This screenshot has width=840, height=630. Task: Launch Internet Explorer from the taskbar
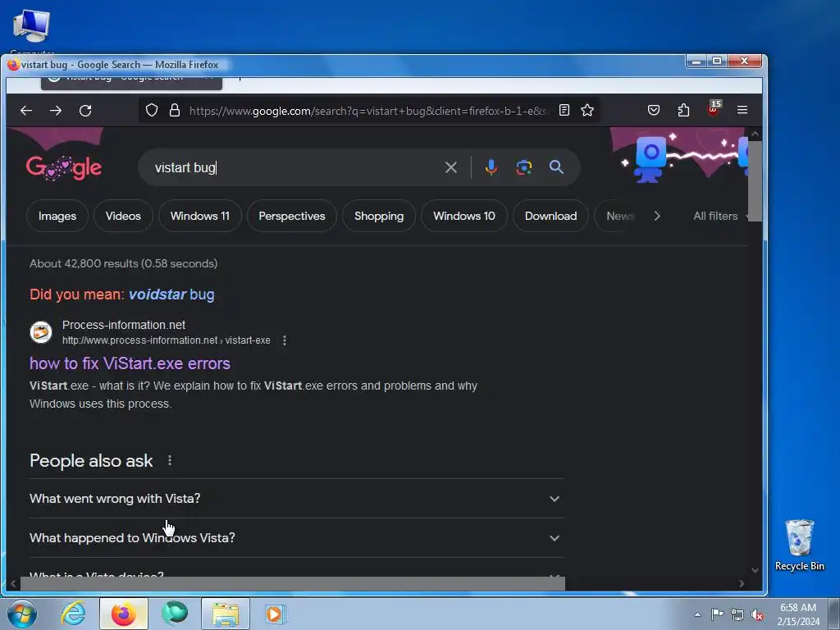(73, 614)
